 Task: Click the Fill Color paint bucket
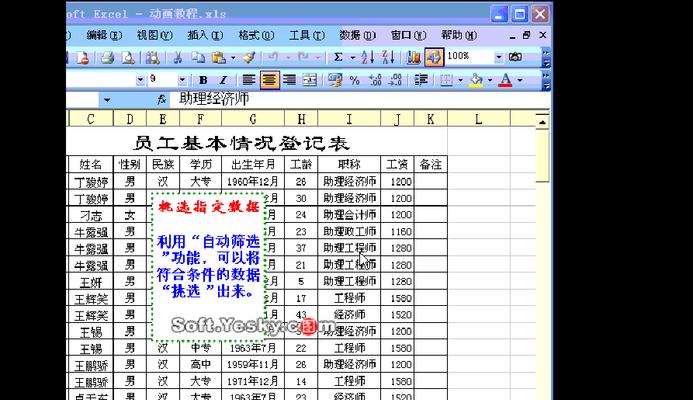point(477,79)
